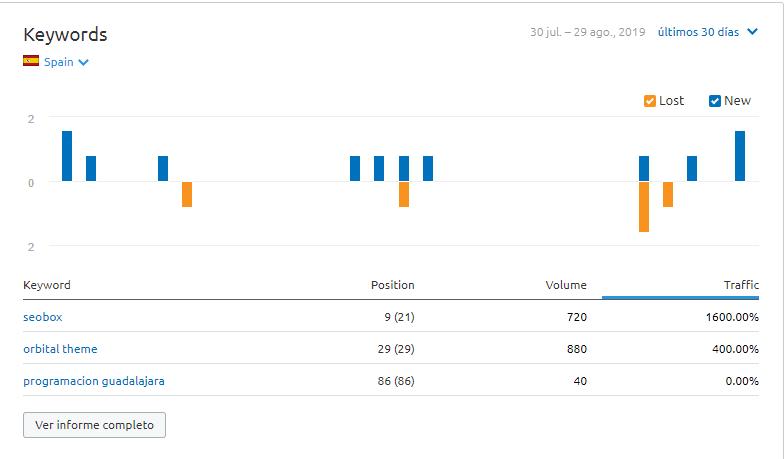This screenshot has height=459, width=784.
Task: Click the longest orange lost bar
Action: pos(644,207)
